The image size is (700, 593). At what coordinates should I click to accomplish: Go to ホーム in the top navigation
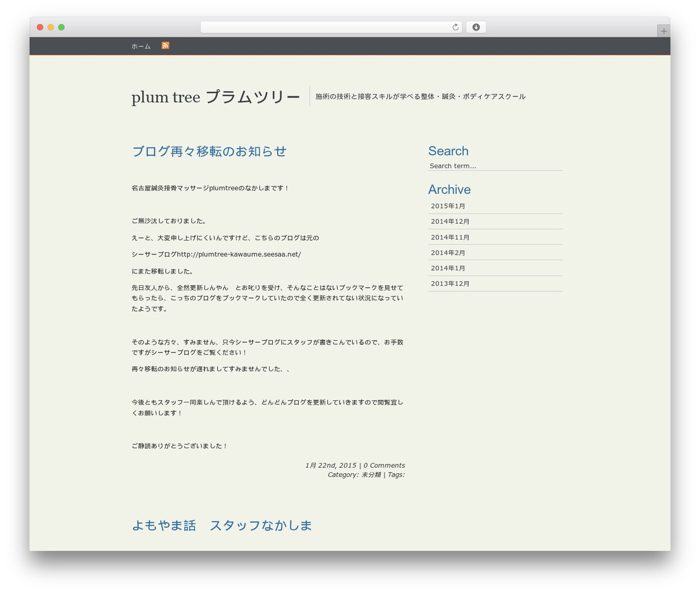point(141,46)
